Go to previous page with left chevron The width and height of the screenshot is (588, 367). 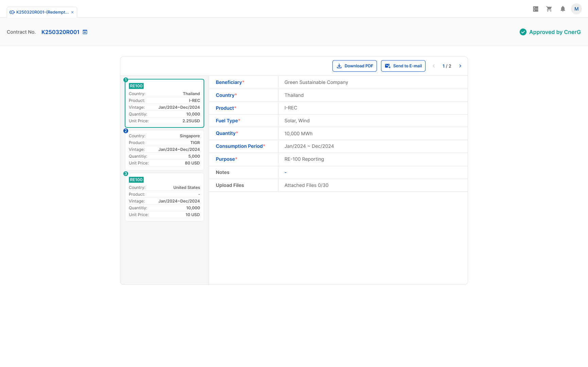point(434,66)
